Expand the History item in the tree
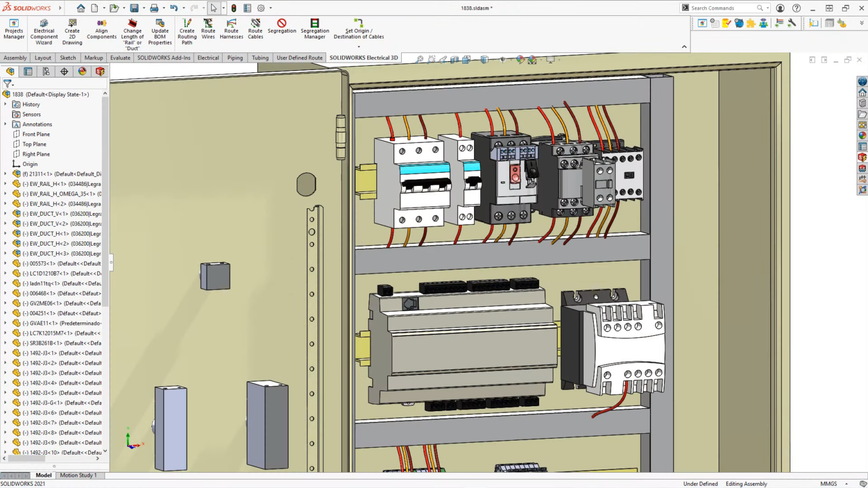This screenshot has height=488, width=868. (x=5, y=104)
